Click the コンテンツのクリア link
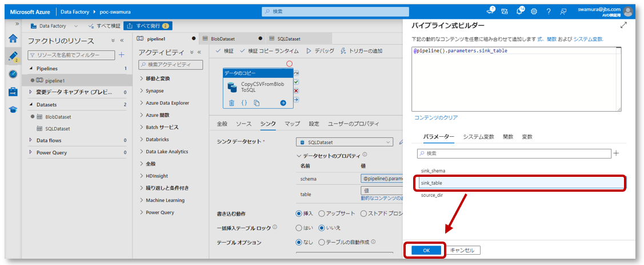The image size is (644, 265). (x=436, y=117)
